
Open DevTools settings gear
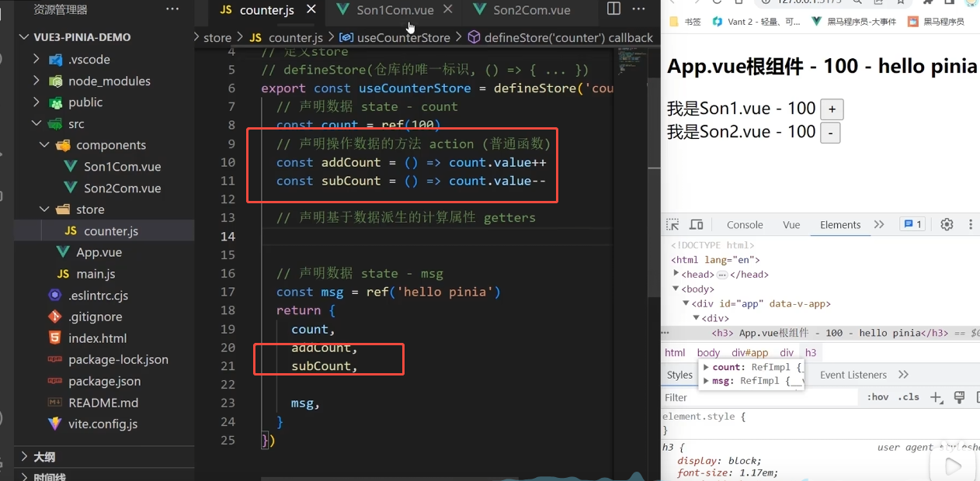[947, 225]
